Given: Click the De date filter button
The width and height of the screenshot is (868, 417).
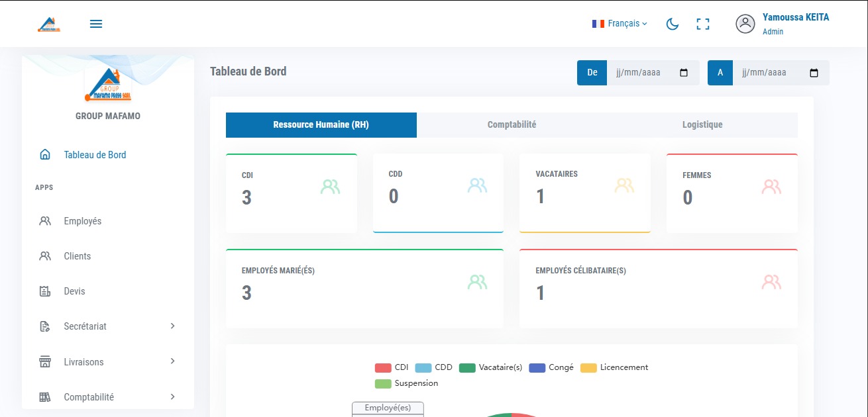Looking at the screenshot, I should tap(592, 72).
